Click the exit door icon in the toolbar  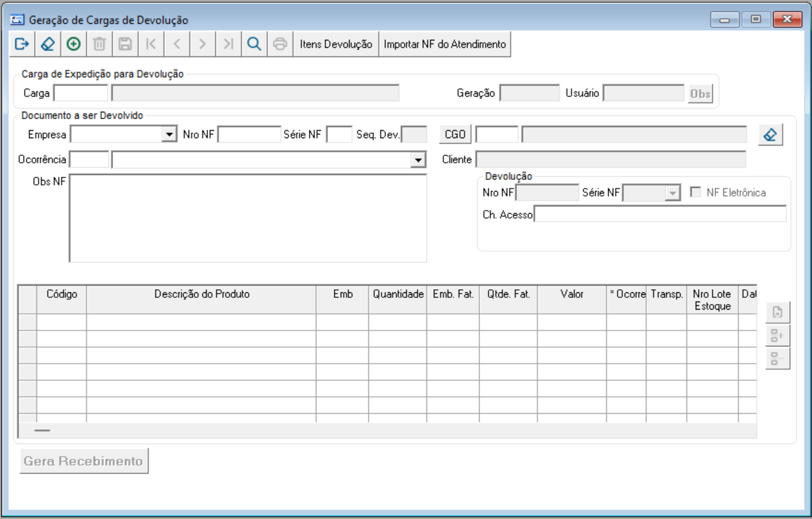(x=22, y=44)
